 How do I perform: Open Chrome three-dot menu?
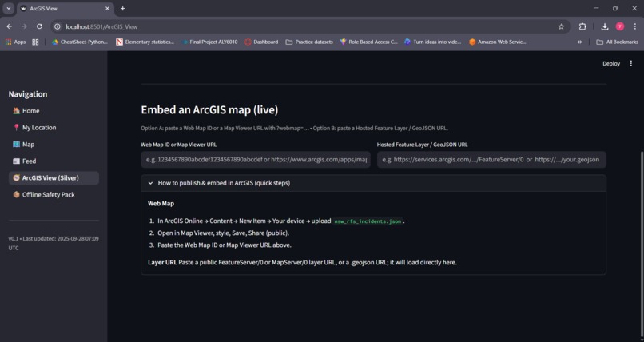(x=635, y=26)
